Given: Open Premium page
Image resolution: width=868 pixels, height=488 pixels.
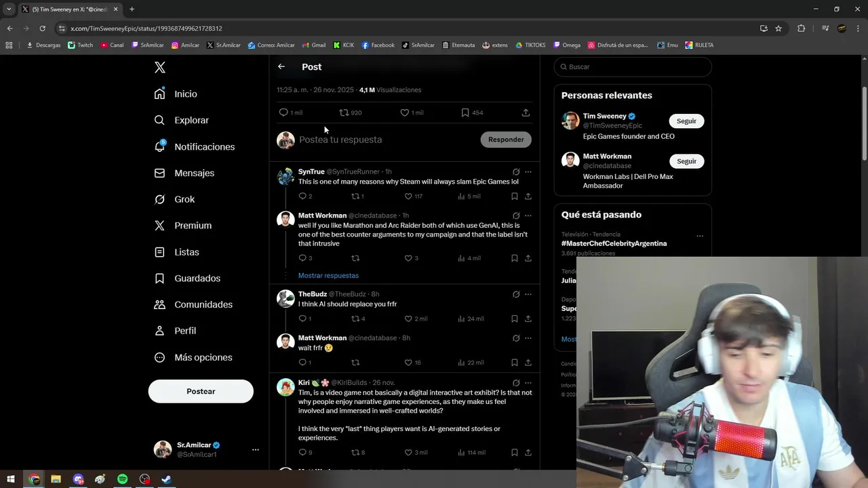Looking at the screenshot, I should 182,225.
